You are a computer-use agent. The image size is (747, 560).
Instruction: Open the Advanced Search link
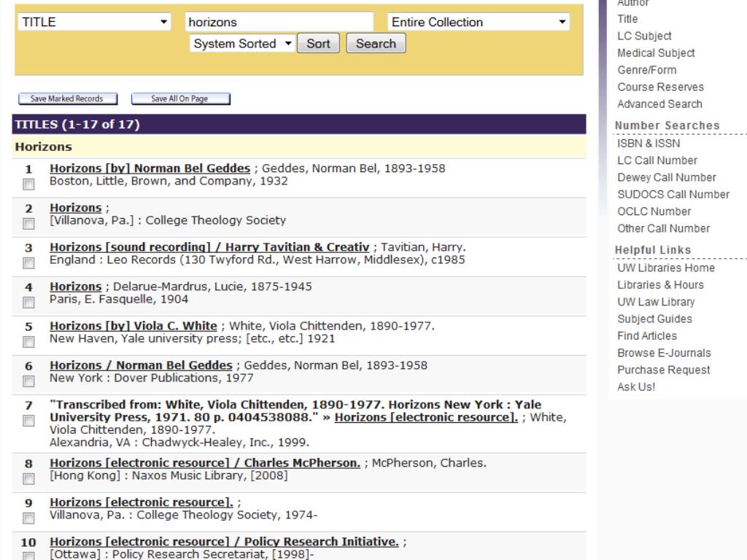coord(659,104)
